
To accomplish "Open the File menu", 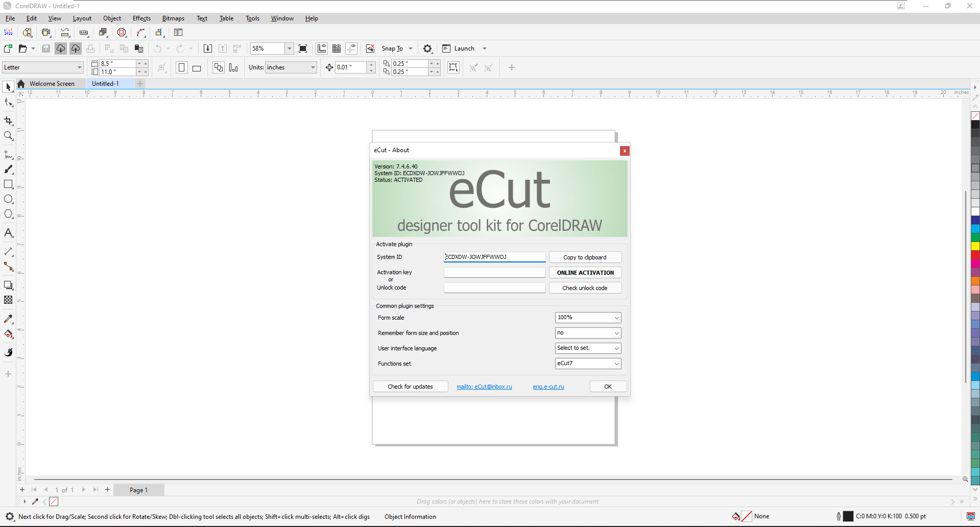I will [x=10, y=18].
